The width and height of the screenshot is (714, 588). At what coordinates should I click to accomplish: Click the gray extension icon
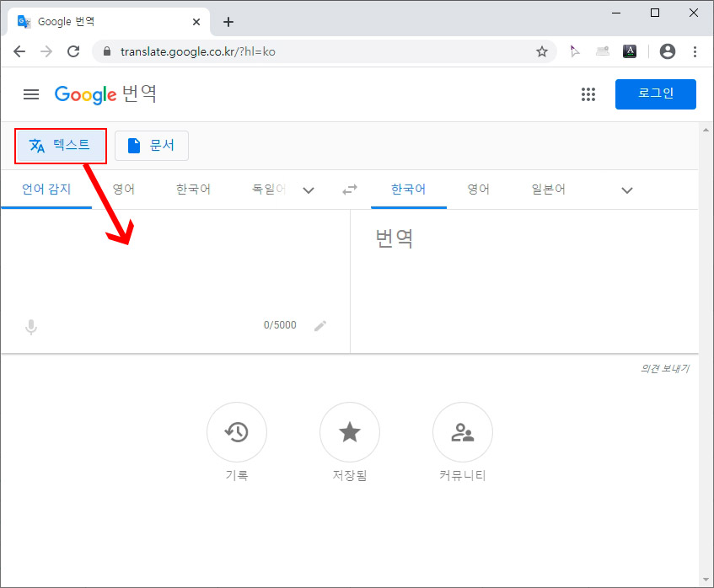[x=603, y=51]
